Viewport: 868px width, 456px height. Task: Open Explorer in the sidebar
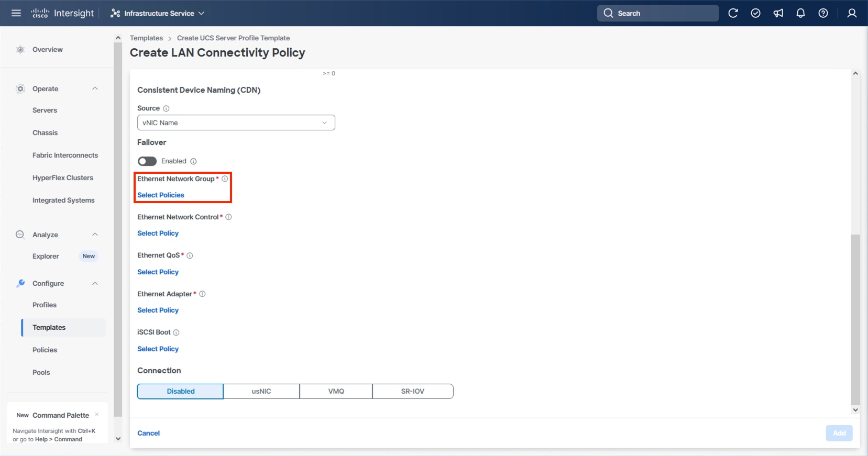point(46,257)
